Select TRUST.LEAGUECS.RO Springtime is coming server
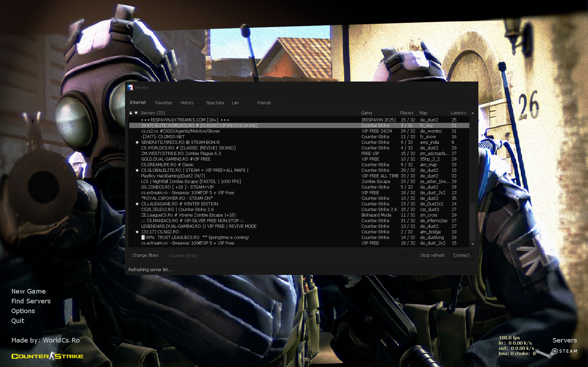The width and height of the screenshot is (588, 367). click(x=299, y=238)
